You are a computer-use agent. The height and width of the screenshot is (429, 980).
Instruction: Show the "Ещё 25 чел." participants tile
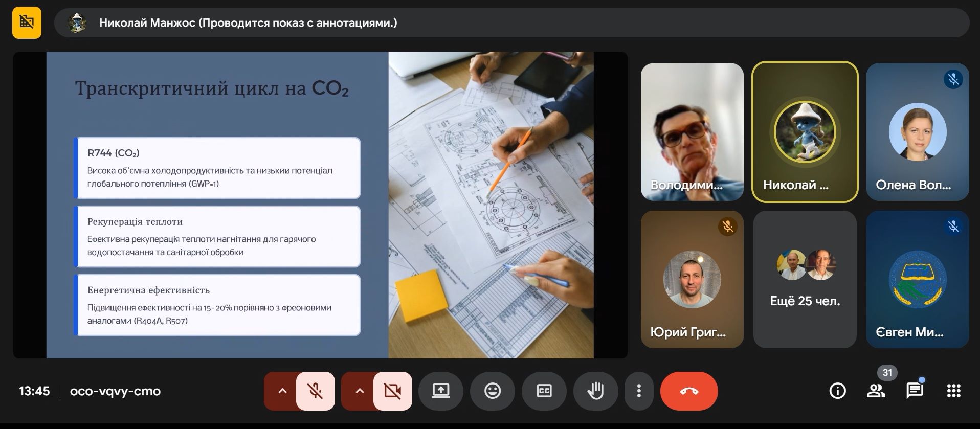tap(805, 279)
